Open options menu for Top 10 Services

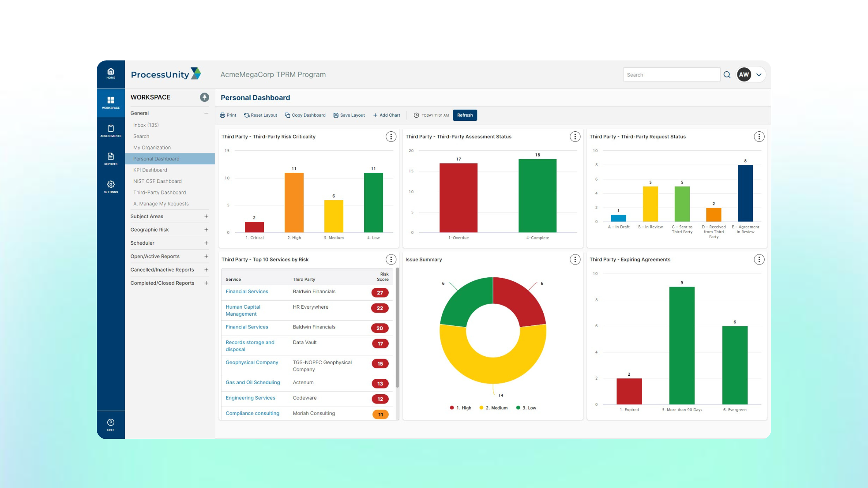pyautogui.click(x=391, y=259)
